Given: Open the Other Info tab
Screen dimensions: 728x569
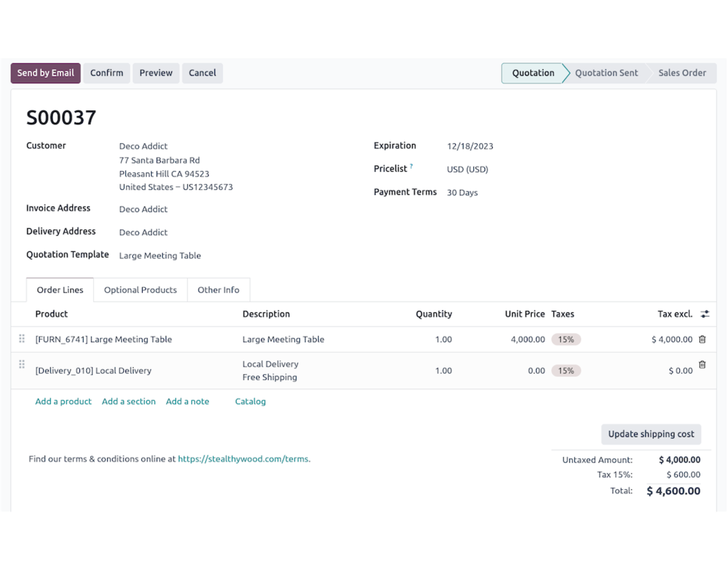Looking at the screenshot, I should (x=218, y=290).
